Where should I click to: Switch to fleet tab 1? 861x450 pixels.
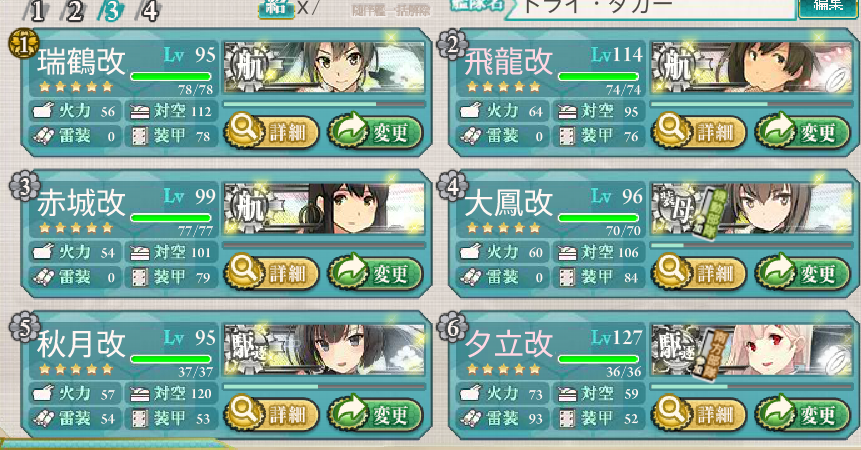pos(37,11)
